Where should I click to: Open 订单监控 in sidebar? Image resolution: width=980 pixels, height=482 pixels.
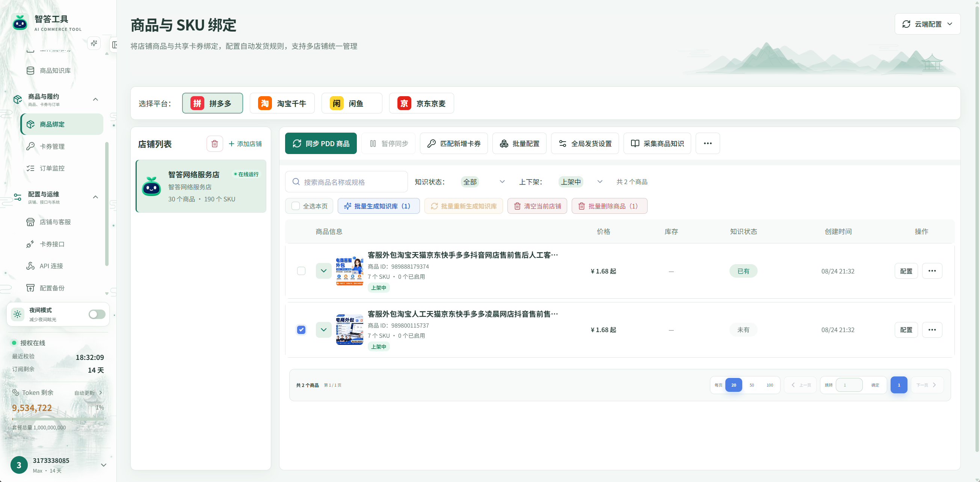point(52,168)
